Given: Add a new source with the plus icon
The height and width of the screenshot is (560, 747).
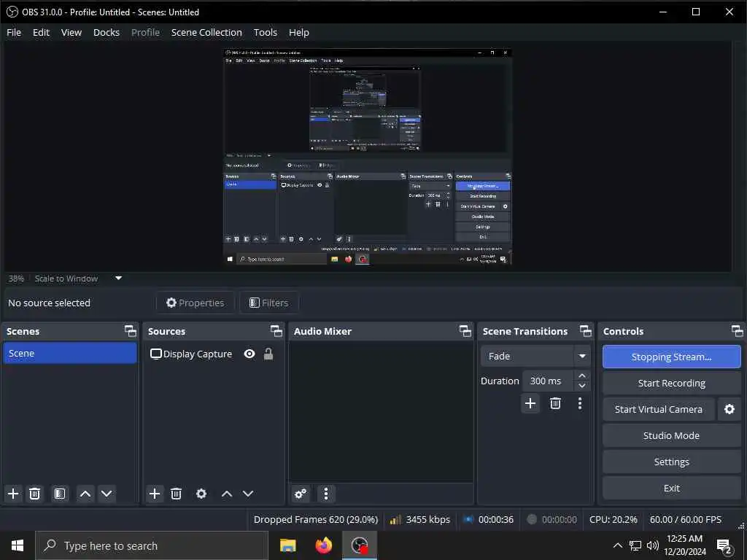Looking at the screenshot, I should tap(155, 494).
